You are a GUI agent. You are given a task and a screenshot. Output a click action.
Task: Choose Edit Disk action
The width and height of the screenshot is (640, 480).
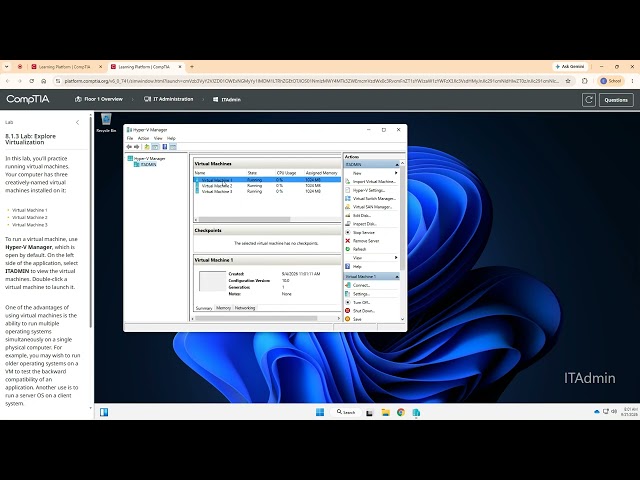[x=361, y=216]
